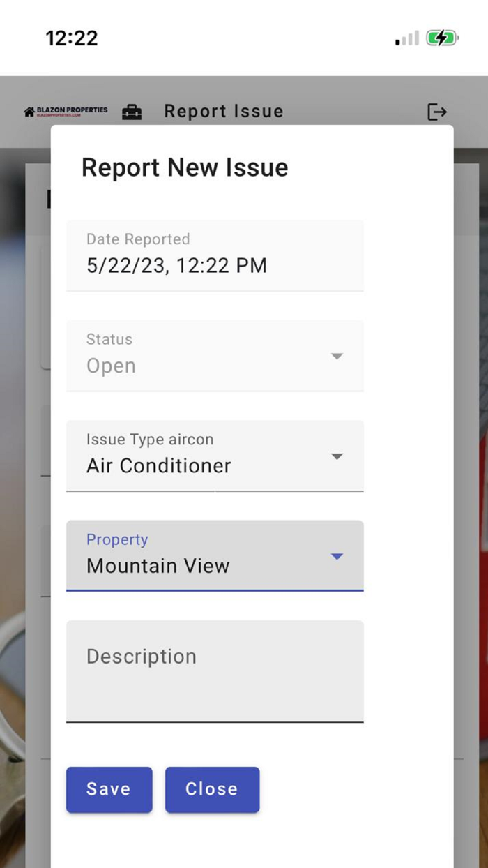488x868 pixels.
Task: Click the Status dropdown arrow
Action: [337, 357]
